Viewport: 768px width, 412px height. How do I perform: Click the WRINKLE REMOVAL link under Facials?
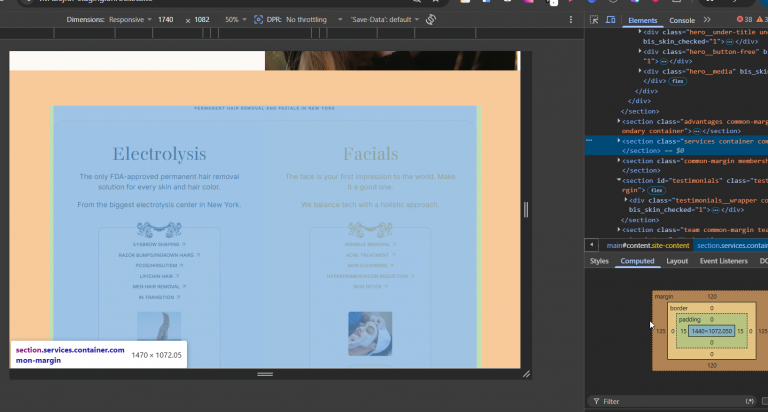(x=370, y=244)
